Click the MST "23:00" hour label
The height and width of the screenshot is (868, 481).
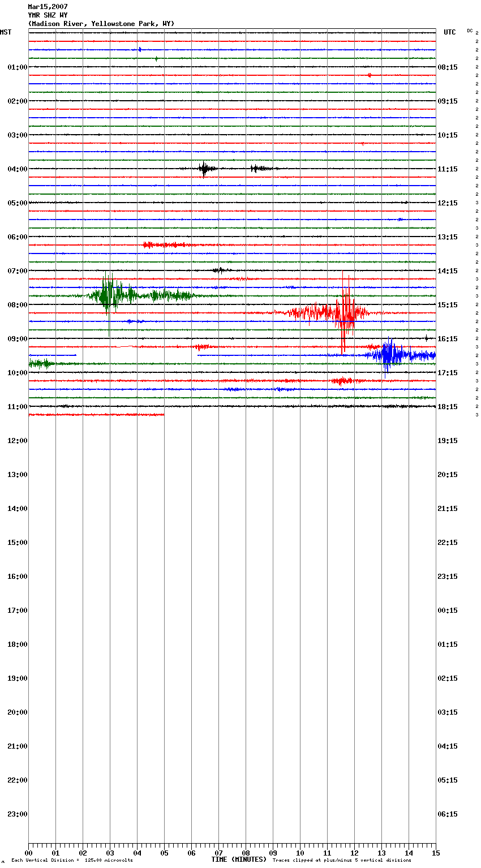point(18,814)
